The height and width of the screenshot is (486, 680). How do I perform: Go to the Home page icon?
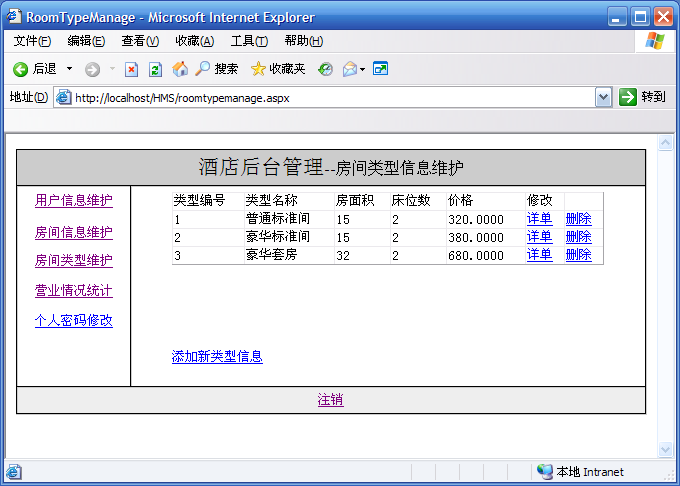180,69
